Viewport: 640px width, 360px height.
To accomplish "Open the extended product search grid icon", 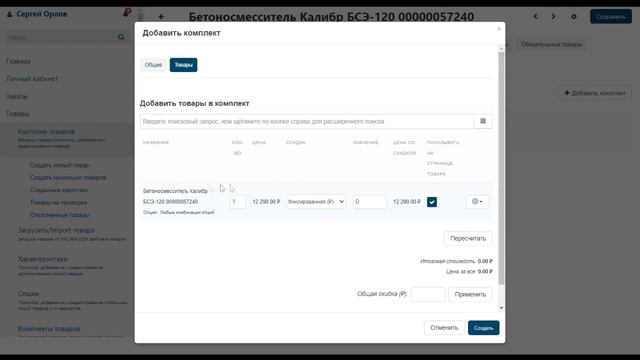I will click(483, 121).
